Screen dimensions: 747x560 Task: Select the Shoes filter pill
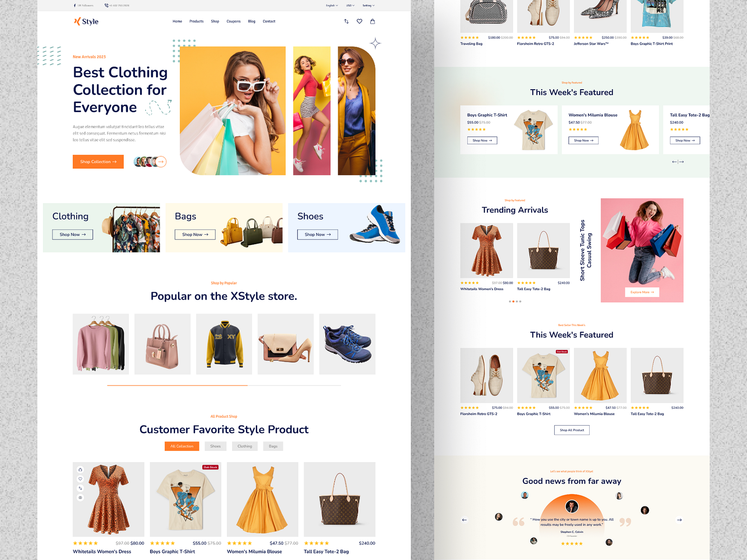[x=215, y=446]
